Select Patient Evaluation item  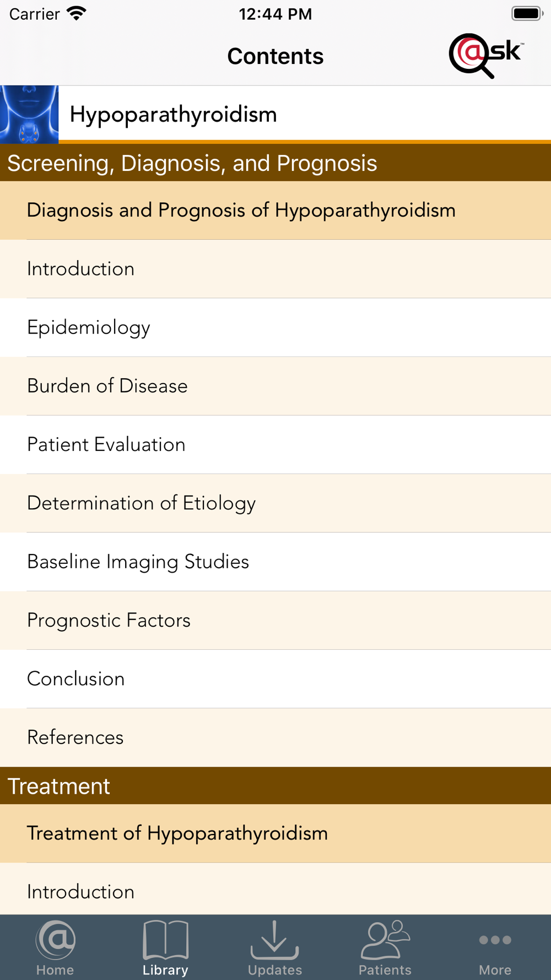tap(275, 444)
